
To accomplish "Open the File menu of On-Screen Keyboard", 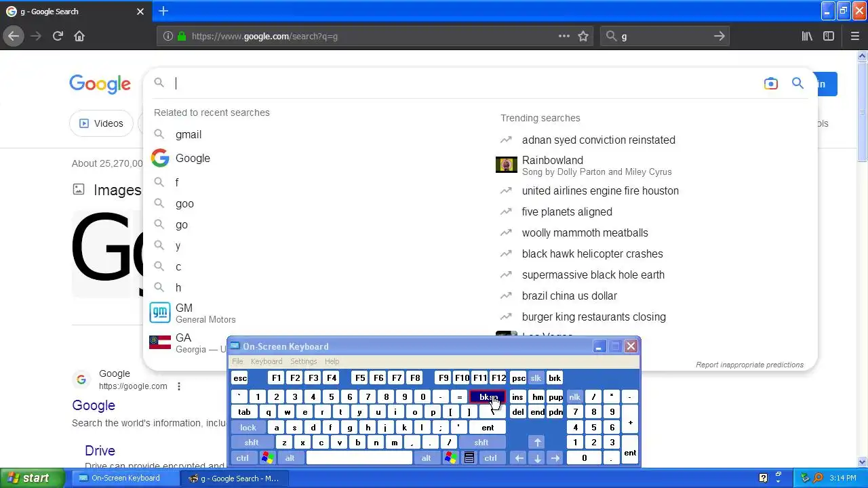I will point(237,361).
